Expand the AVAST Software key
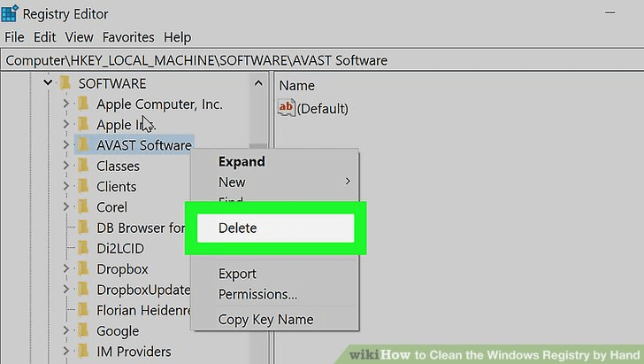Image resolution: width=644 pixels, height=364 pixels. (x=66, y=144)
